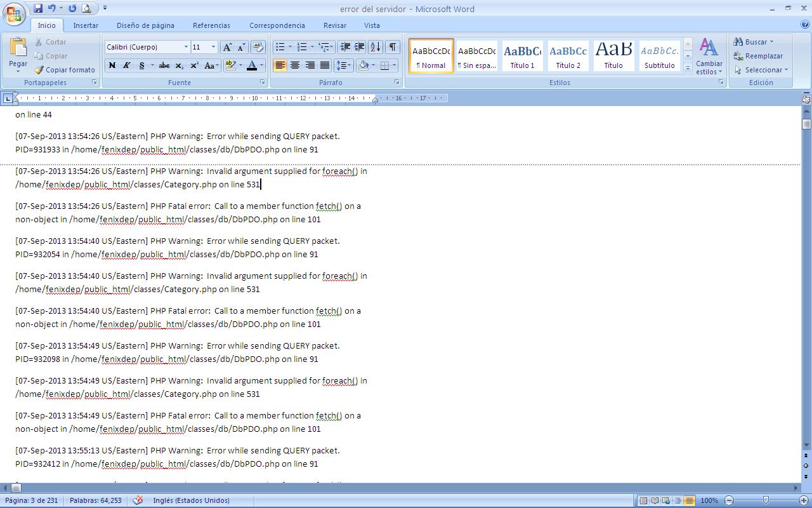The width and height of the screenshot is (812, 508).
Task: Toggle bold (N) formatting
Action: coord(112,65)
